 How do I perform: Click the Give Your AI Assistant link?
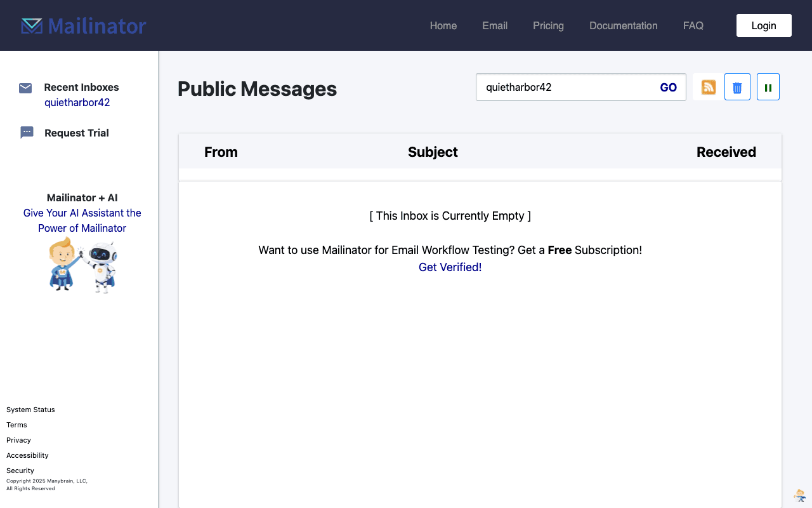click(82, 220)
